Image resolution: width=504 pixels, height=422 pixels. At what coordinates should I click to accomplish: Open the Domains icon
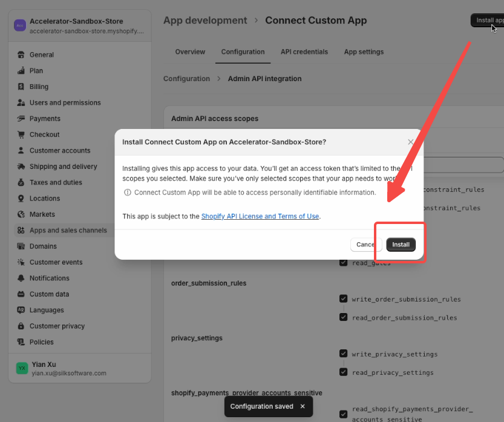pos(21,246)
